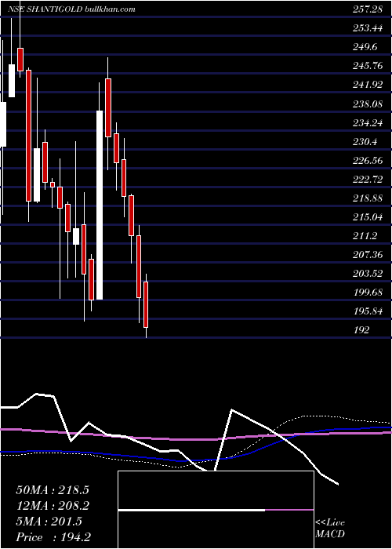Screen dimensions: 392x549
Task: Click the 249.6 price level label
Action: pyautogui.click(x=365, y=47)
